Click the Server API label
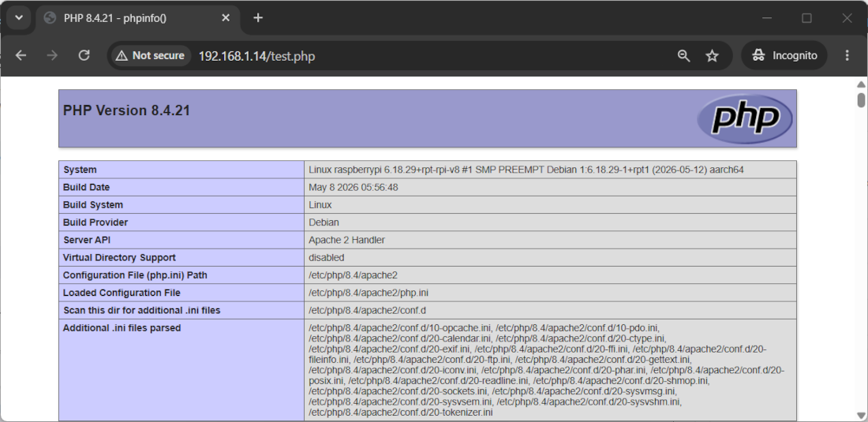The image size is (868, 422). click(87, 240)
